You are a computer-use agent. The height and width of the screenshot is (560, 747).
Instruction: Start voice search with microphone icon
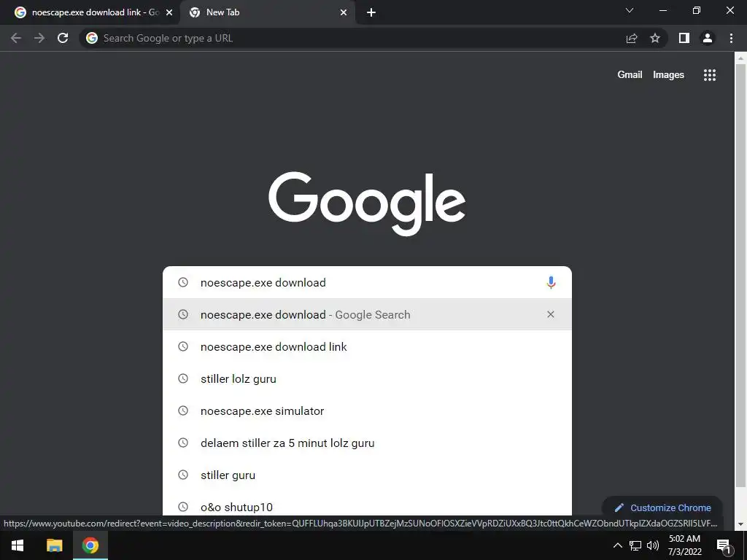click(x=551, y=282)
